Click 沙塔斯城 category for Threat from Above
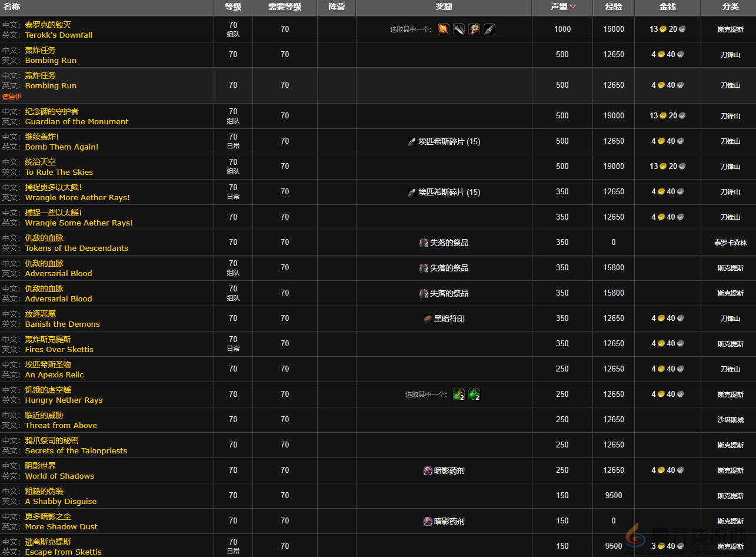The image size is (756, 557). tap(730, 420)
